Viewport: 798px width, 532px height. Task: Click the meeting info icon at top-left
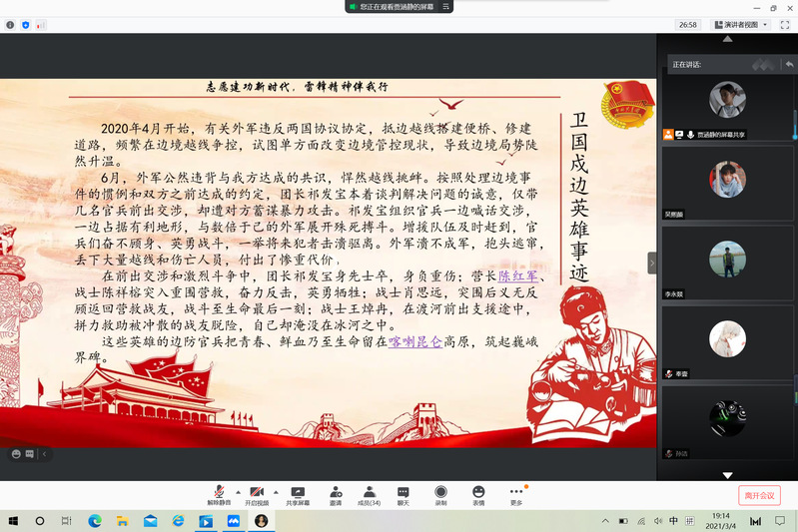(9, 24)
